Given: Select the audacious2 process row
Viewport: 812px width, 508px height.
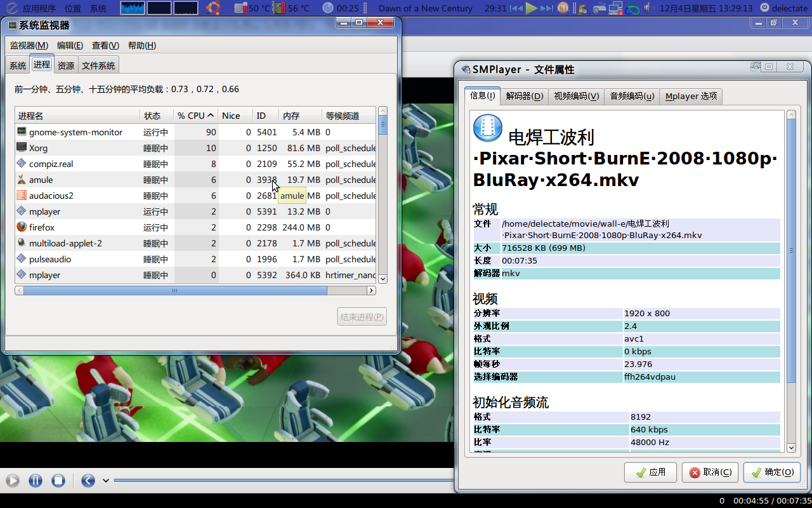Looking at the screenshot, I should pyautogui.click(x=195, y=196).
